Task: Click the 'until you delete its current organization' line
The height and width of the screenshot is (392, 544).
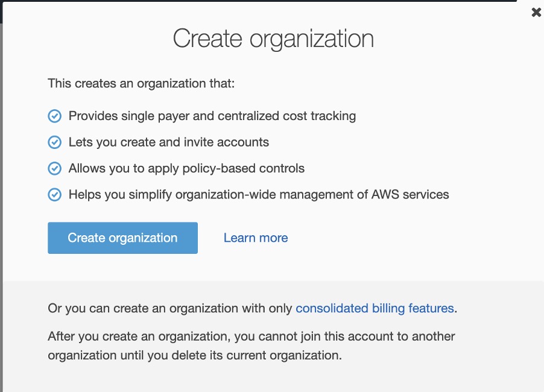Action: (195, 355)
